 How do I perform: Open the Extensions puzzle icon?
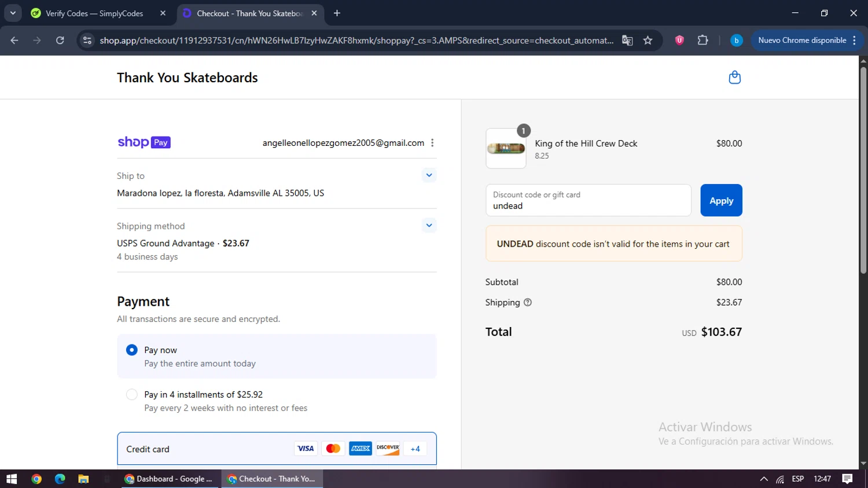(703, 41)
